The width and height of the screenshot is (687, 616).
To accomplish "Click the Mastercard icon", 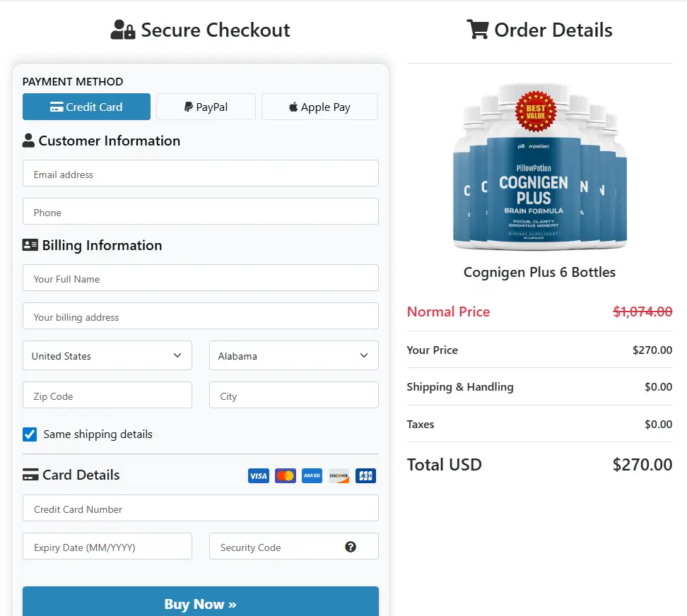I will coord(285,475).
